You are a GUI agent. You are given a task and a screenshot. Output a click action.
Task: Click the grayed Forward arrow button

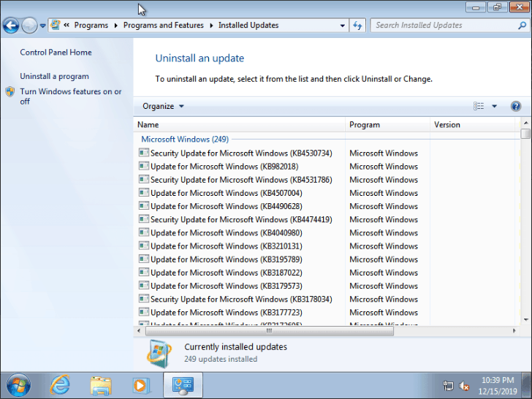(x=29, y=26)
